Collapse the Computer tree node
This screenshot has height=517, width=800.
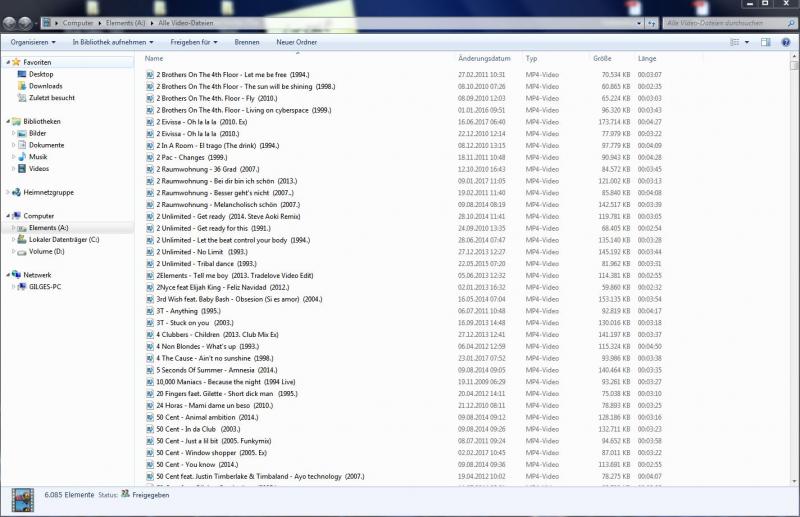[8, 216]
